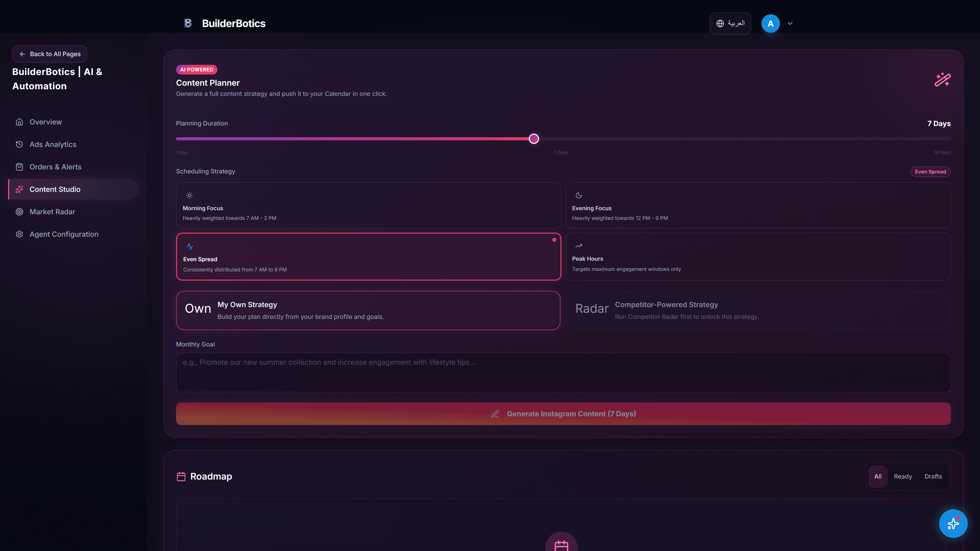
Task: Expand the account avatar dropdown chevron
Action: [790, 23]
